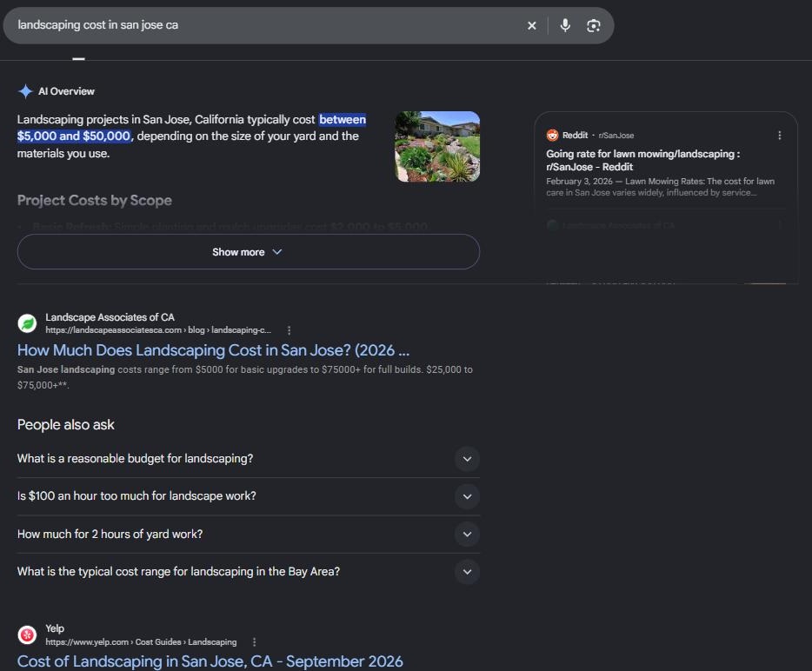The image size is (812, 671).
Task: Click the Project Costs by Scope heading
Action: click(x=94, y=201)
